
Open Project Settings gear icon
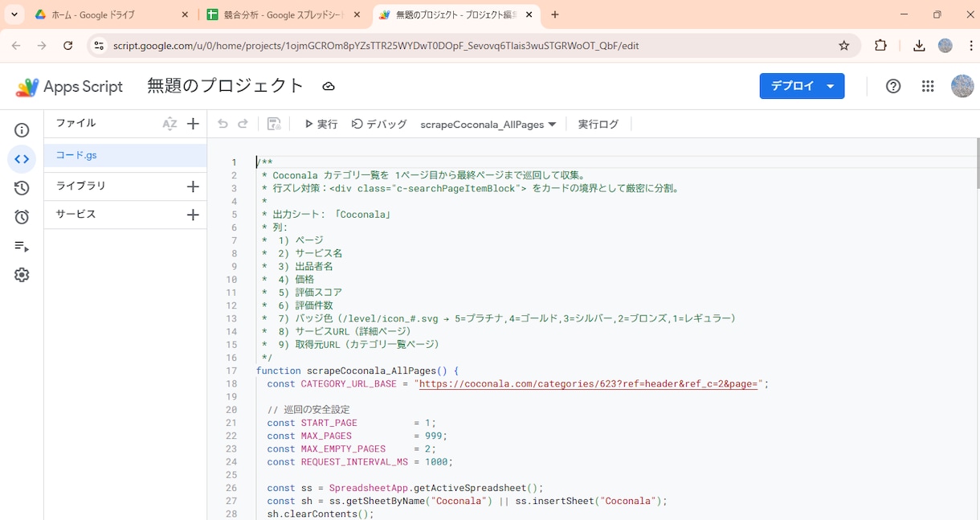click(x=22, y=275)
